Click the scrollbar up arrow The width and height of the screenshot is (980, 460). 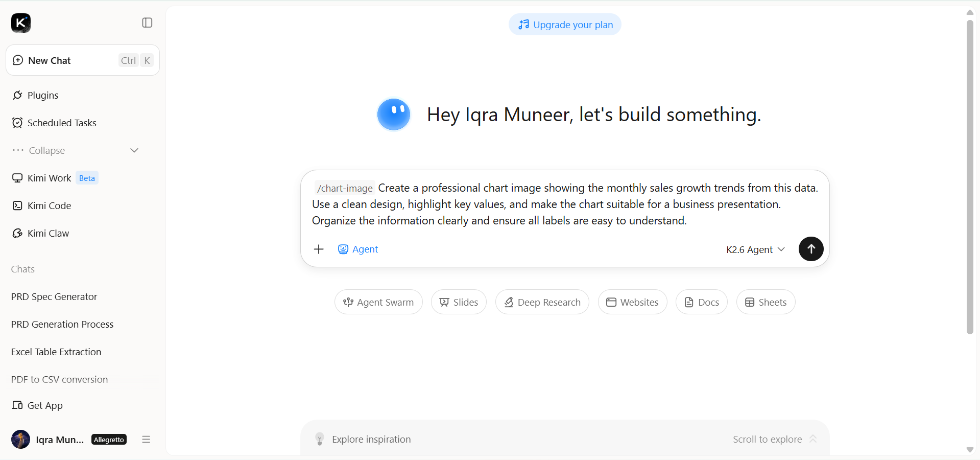(x=970, y=12)
